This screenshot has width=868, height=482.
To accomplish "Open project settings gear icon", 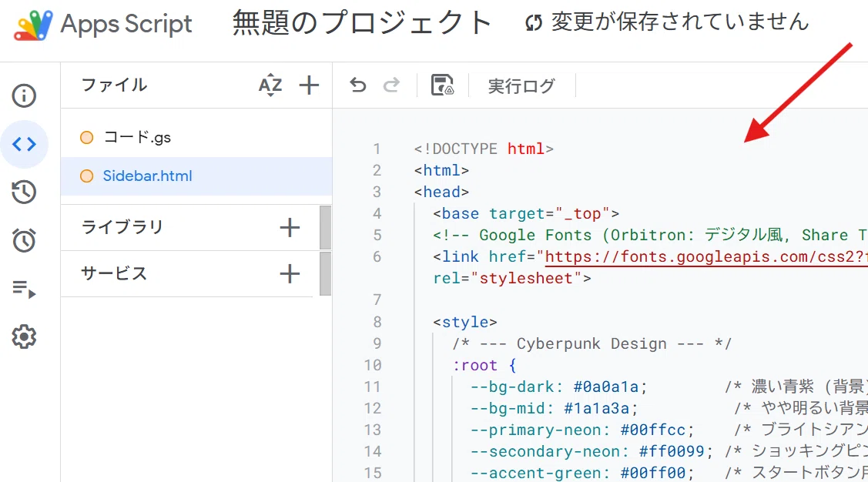I will tap(24, 336).
